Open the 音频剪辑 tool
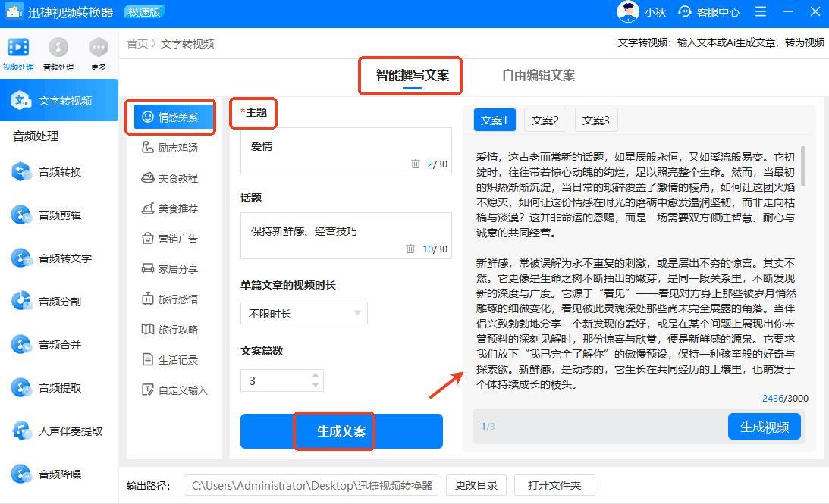 click(59, 215)
